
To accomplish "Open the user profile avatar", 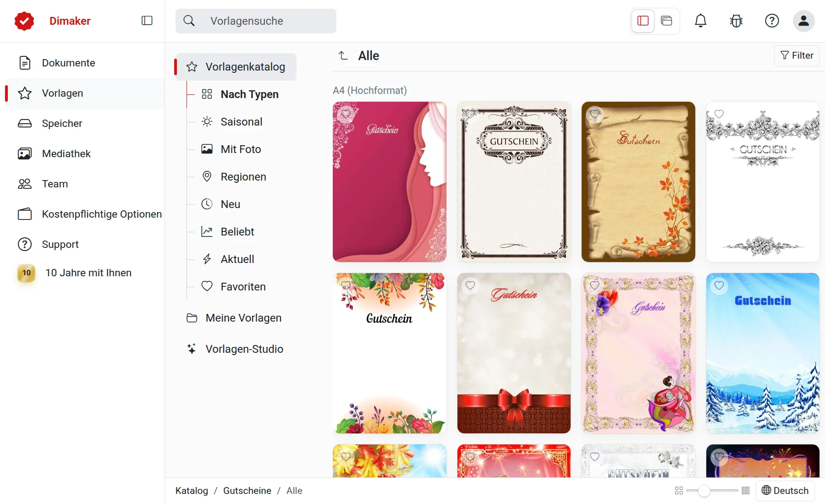I will (x=804, y=21).
